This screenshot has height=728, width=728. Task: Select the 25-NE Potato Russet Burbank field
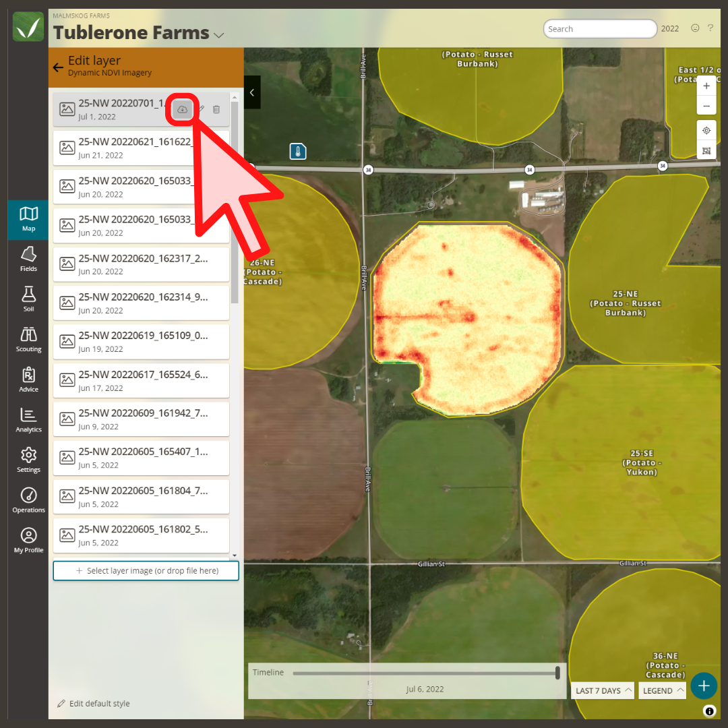tap(626, 303)
